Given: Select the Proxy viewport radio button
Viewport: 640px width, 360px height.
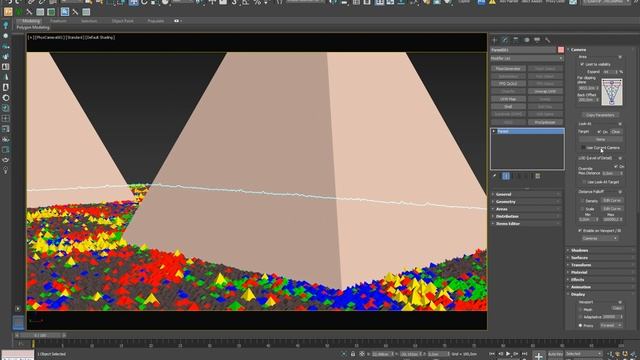Looking at the screenshot, I should [580, 325].
